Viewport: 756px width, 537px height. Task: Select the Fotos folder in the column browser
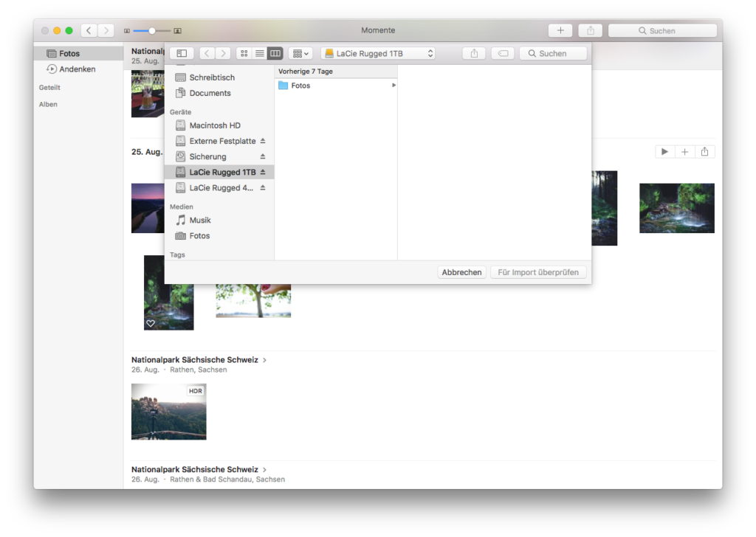(336, 86)
